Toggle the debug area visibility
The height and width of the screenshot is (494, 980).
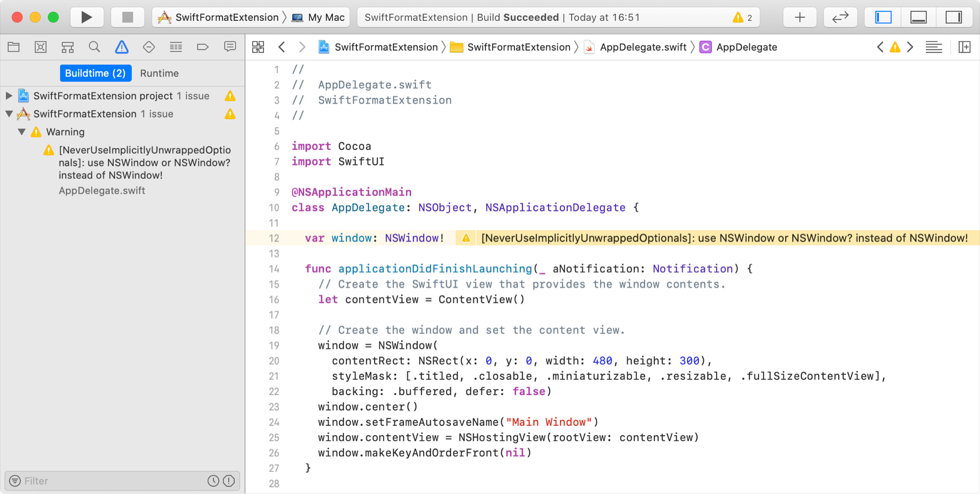click(918, 17)
